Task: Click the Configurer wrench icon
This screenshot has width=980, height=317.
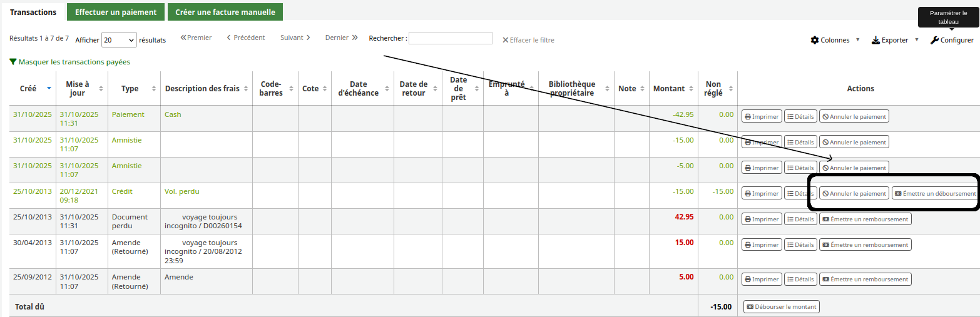Action: [935, 40]
